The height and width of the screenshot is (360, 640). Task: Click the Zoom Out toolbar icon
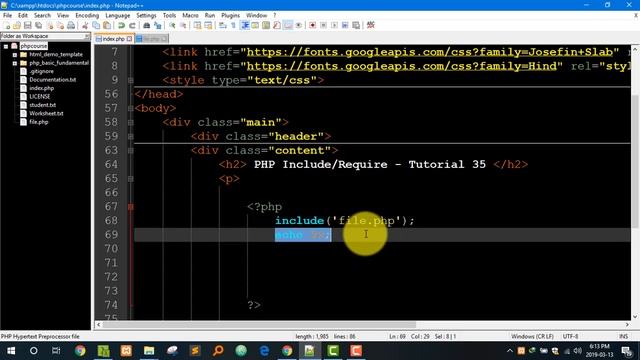[x=183, y=25]
